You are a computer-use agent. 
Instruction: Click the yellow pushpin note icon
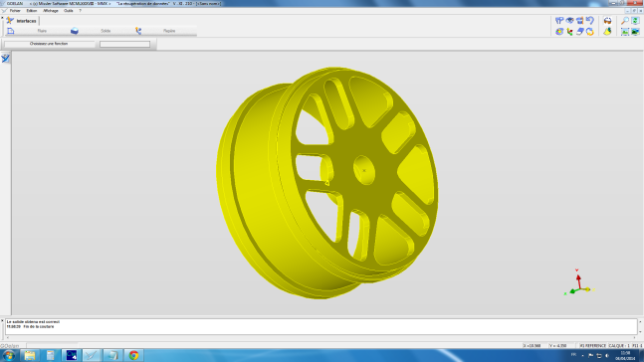click(x=607, y=32)
